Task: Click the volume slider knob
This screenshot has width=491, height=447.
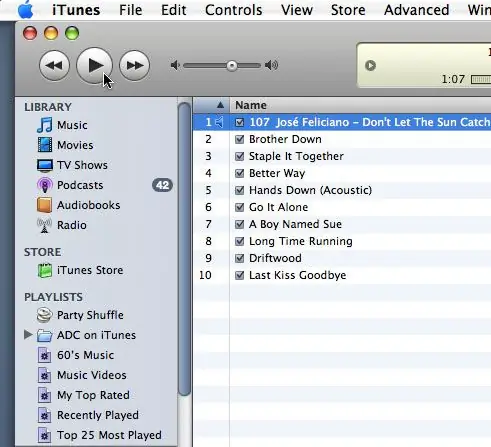Action: pyautogui.click(x=232, y=66)
